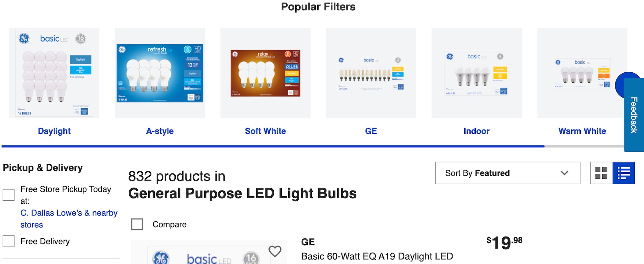Click the Soft White filter label
Image resolution: width=644 pixels, height=264 pixels.
pyautogui.click(x=265, y=131)
